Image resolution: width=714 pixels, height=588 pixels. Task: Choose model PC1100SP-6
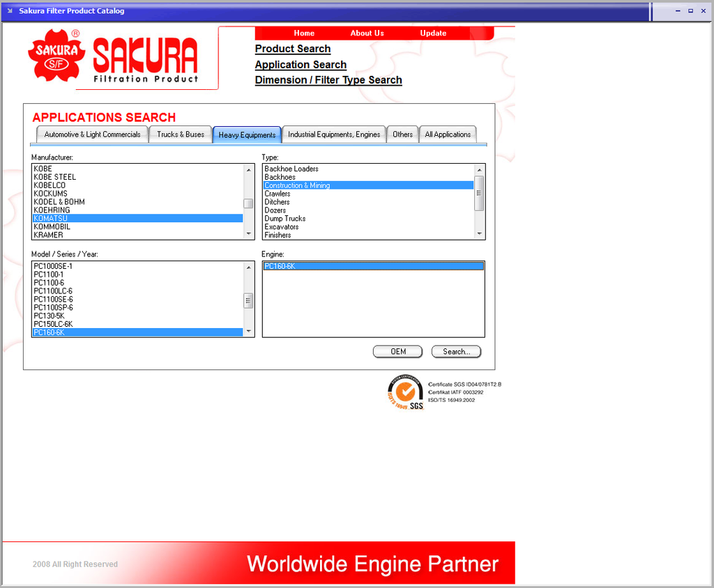tap(138, 308)
